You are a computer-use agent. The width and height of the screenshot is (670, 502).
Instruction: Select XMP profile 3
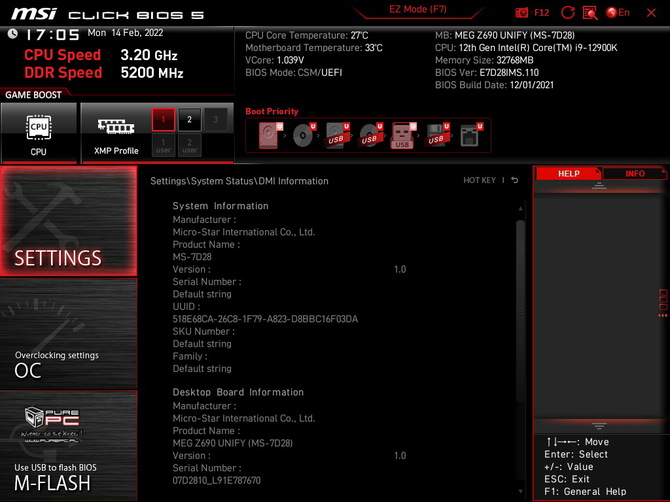pyautogui.click(x=216, y=119)
